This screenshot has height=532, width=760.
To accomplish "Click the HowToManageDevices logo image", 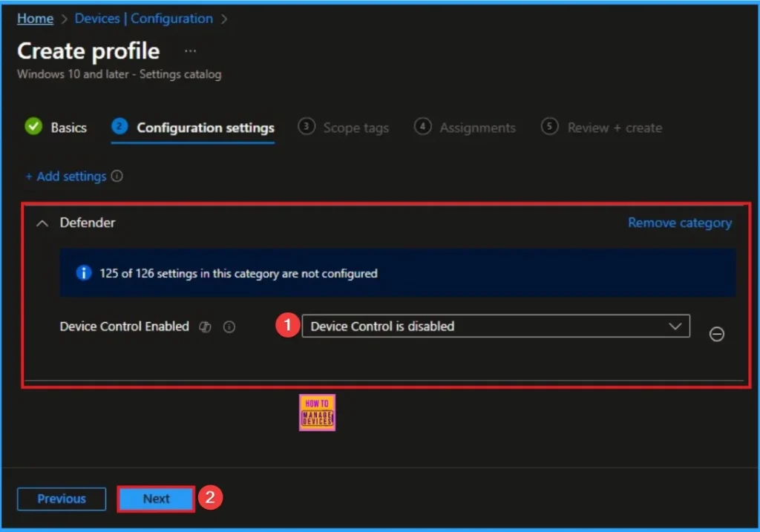I will pos(317,412).
